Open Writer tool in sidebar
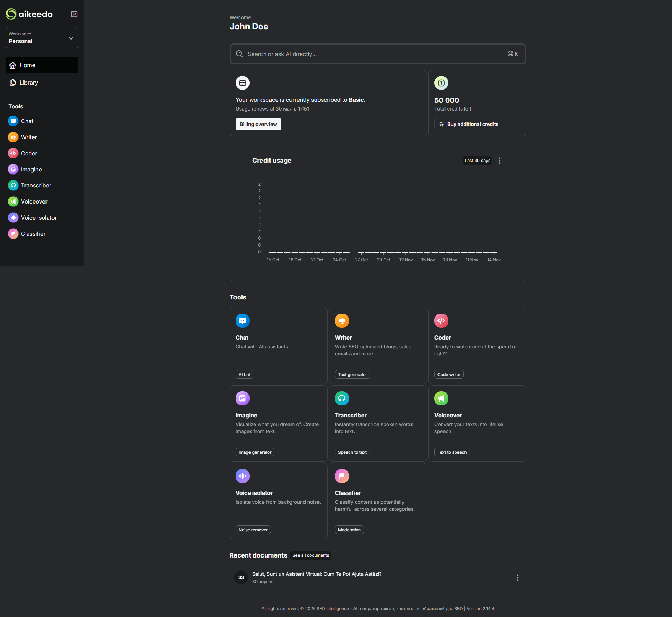 (29, 137)
